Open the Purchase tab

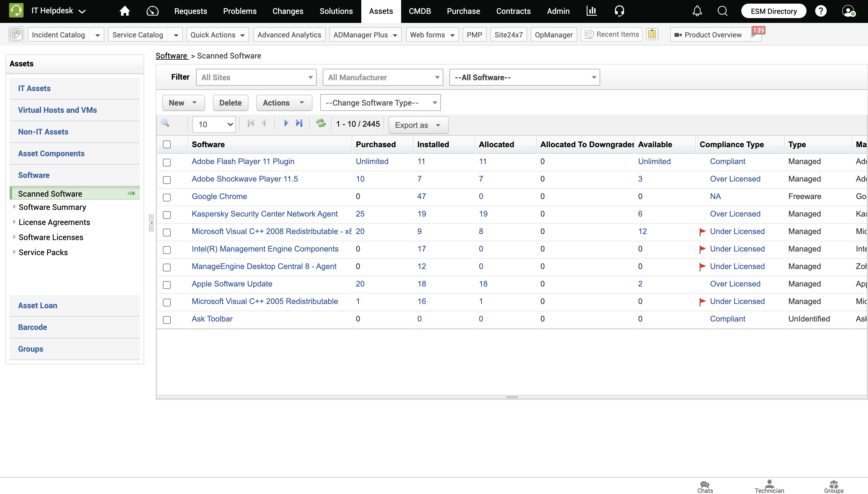click(x=463, y=11)
